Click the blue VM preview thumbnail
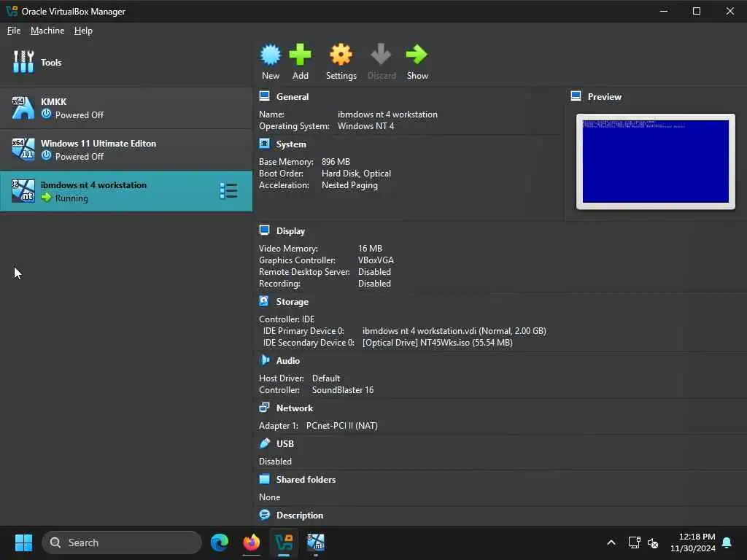This screenshot has height=560, width=747. tap(656, 161)
